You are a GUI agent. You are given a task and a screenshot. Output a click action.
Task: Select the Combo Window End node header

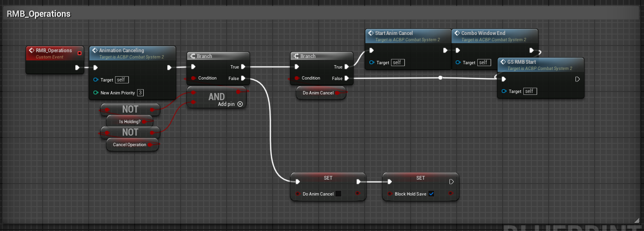pyautogui.click(x=483, y=34)
